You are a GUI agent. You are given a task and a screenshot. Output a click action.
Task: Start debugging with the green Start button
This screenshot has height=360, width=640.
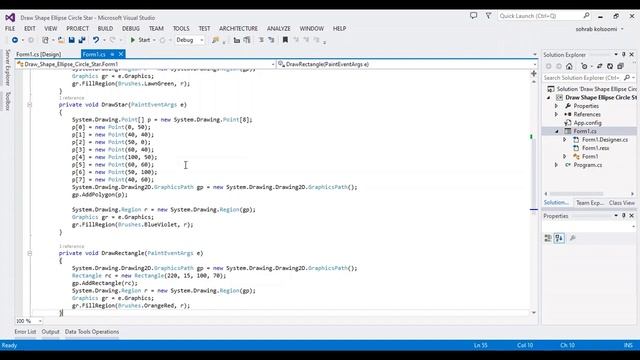coord(140,40)
